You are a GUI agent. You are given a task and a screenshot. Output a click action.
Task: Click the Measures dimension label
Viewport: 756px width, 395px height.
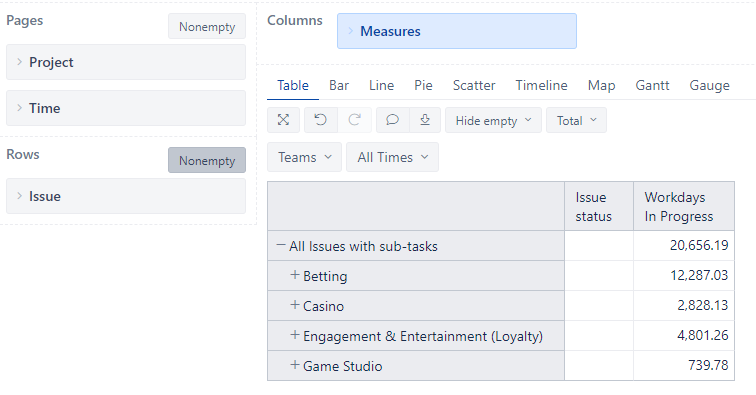(x=391, y=31)
